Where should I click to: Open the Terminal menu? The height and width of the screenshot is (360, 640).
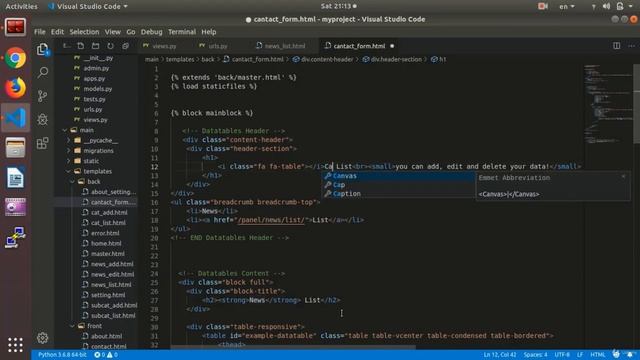point(182,32)
